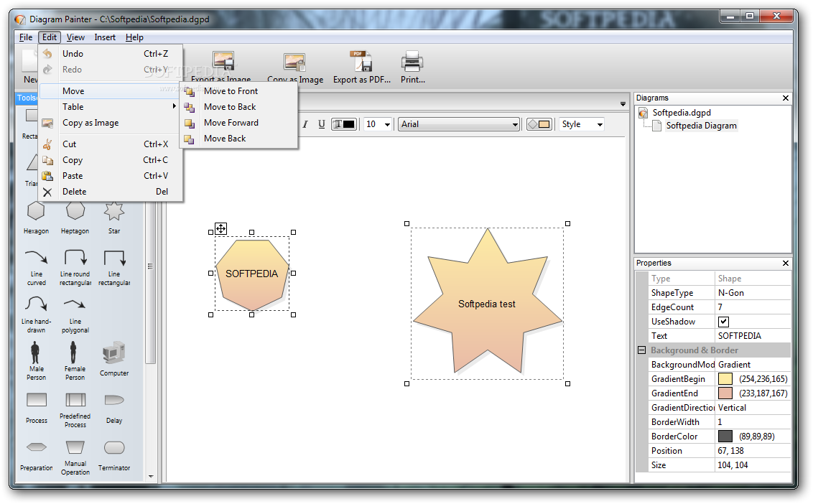Click the Copy as Image toolbar icon
The width and height of the screenshot is (813, 504).
coord(294,62)
